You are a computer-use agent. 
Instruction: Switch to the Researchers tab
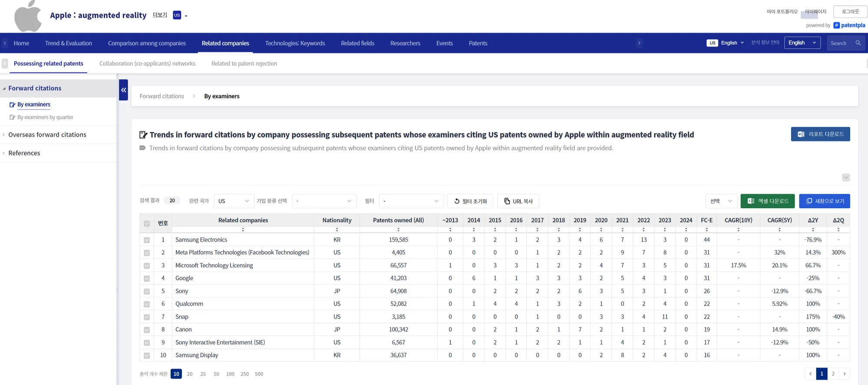(405, 43)
